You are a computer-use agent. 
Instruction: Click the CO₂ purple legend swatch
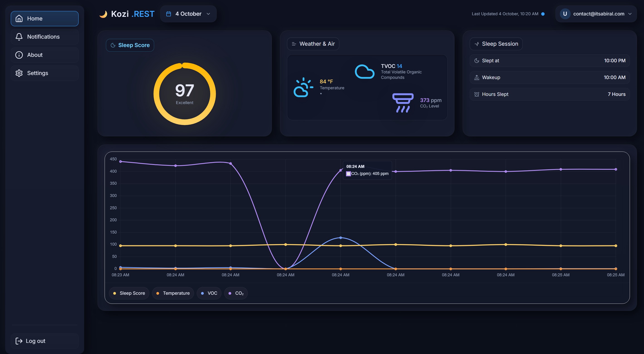pos(230,293)
